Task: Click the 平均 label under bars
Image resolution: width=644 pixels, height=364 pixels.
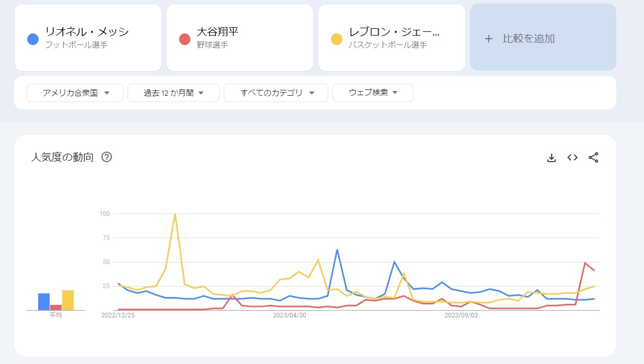Action: (56, 315)
